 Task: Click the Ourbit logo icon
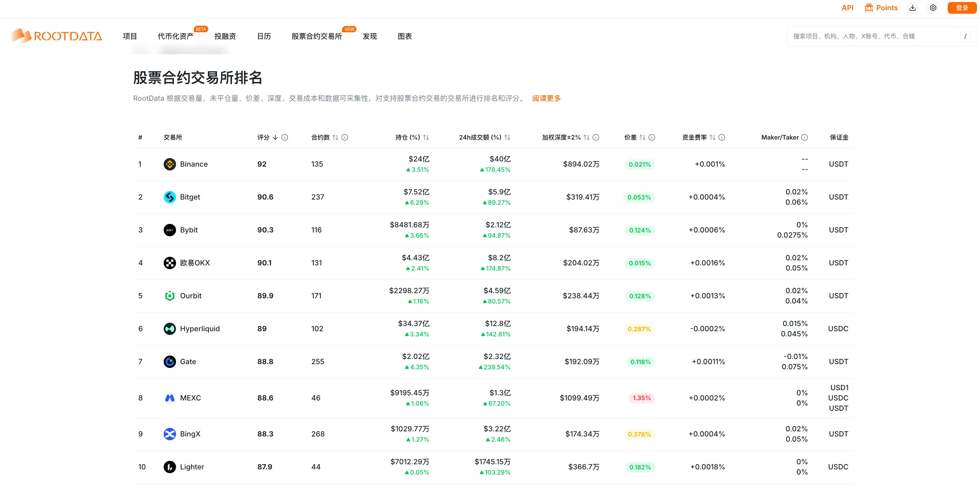[170, 296]
